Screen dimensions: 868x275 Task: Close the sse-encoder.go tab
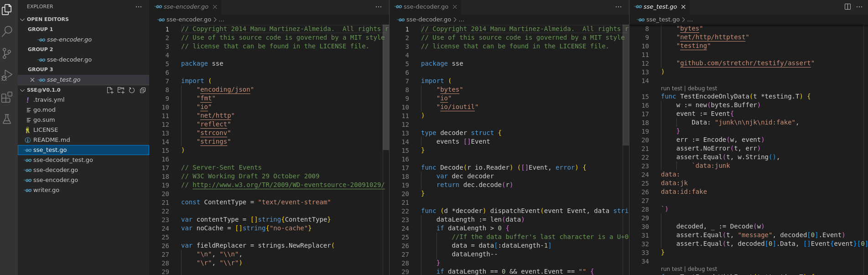tap(215, 7)
